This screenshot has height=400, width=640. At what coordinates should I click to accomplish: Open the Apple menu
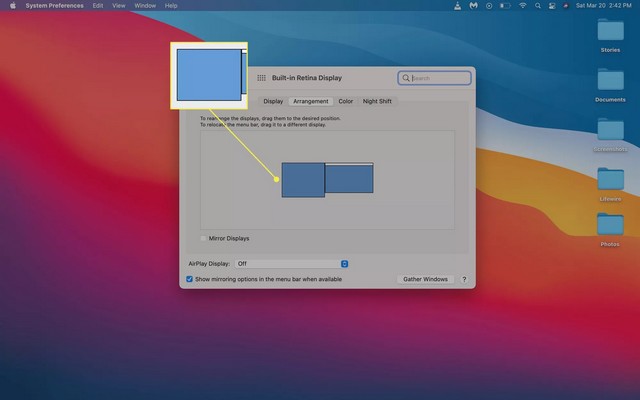(x=13, y=5)
